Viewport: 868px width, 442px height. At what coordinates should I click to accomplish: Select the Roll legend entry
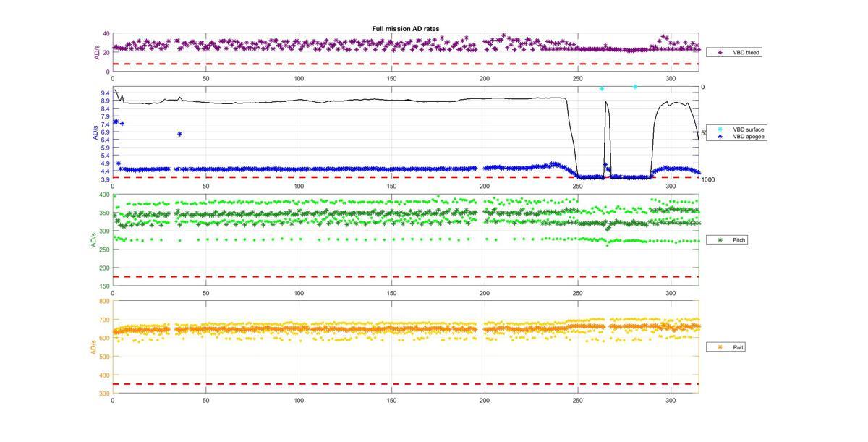726,347
